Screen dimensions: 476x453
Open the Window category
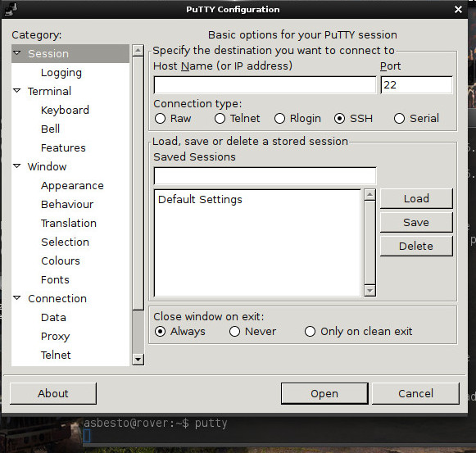(x=47, y=166)
